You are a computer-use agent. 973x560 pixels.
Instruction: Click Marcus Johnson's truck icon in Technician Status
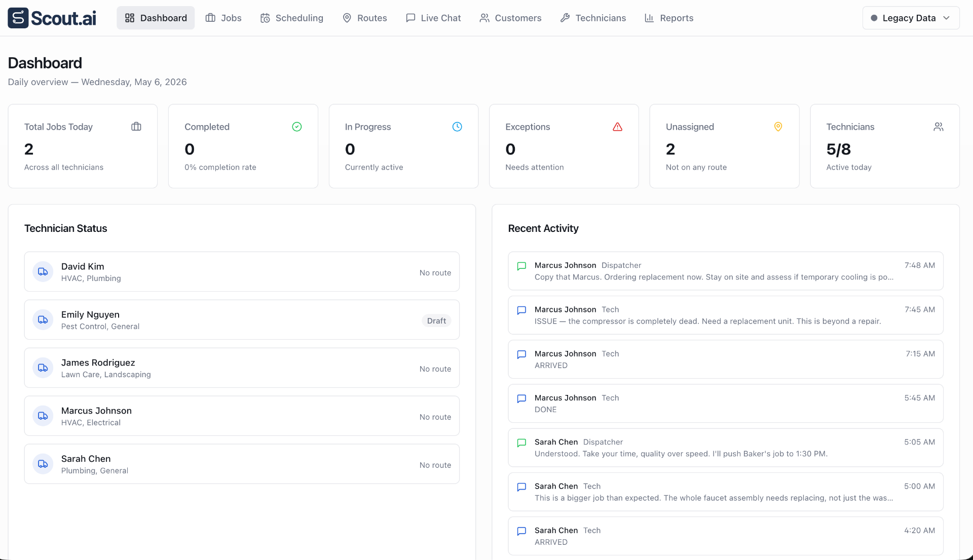coord(43,416)
